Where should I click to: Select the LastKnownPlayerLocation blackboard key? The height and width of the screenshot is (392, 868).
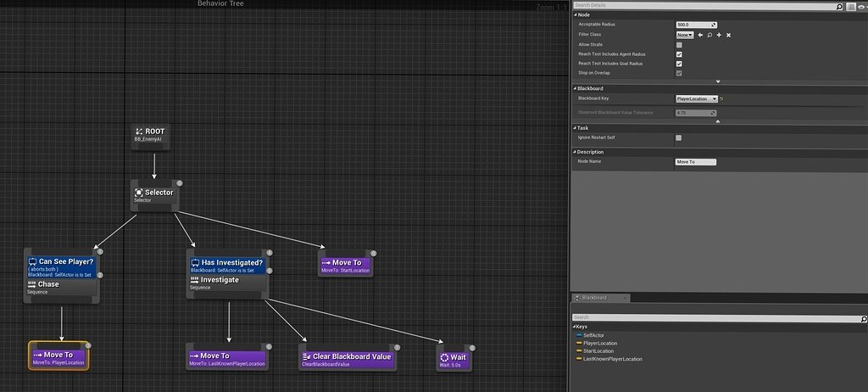[611, 359]
